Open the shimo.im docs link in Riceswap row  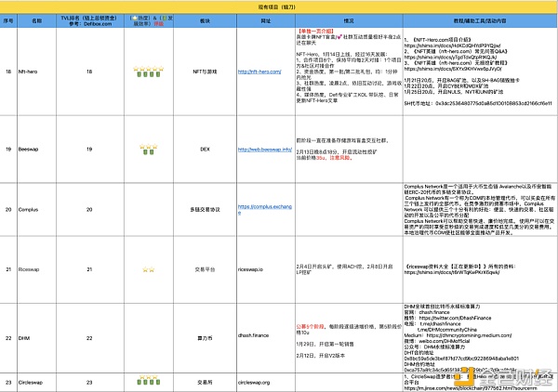pyautogui.click(x=452, y=272)
